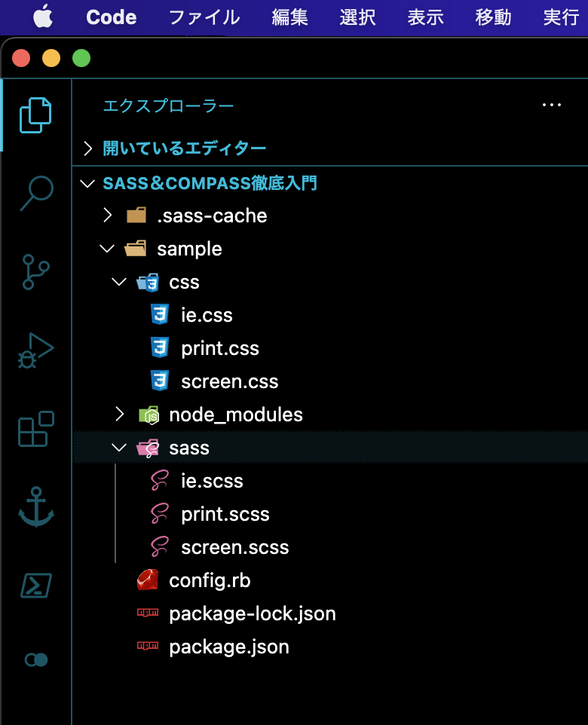Open screen.scss in the sass folder

pyautogui.click(x=234, y=547)
